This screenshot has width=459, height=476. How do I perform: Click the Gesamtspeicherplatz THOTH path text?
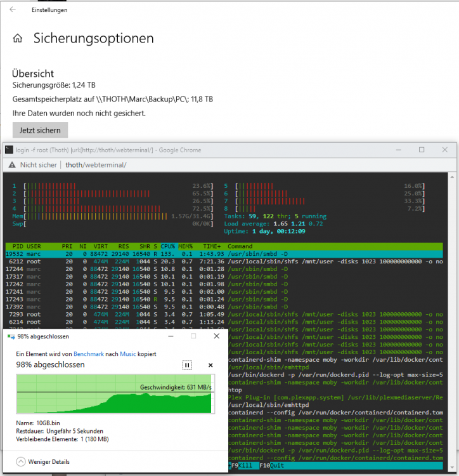point(113,99)
